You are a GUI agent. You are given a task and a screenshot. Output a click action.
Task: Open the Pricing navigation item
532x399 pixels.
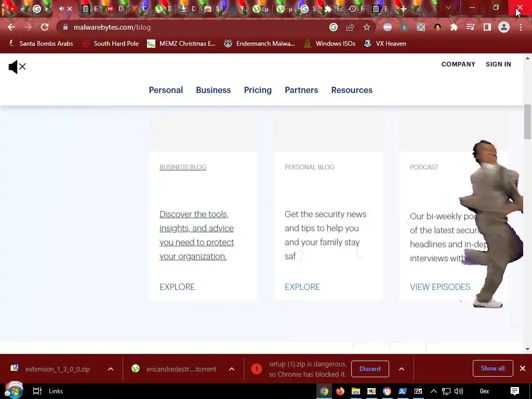coord(258,90)
